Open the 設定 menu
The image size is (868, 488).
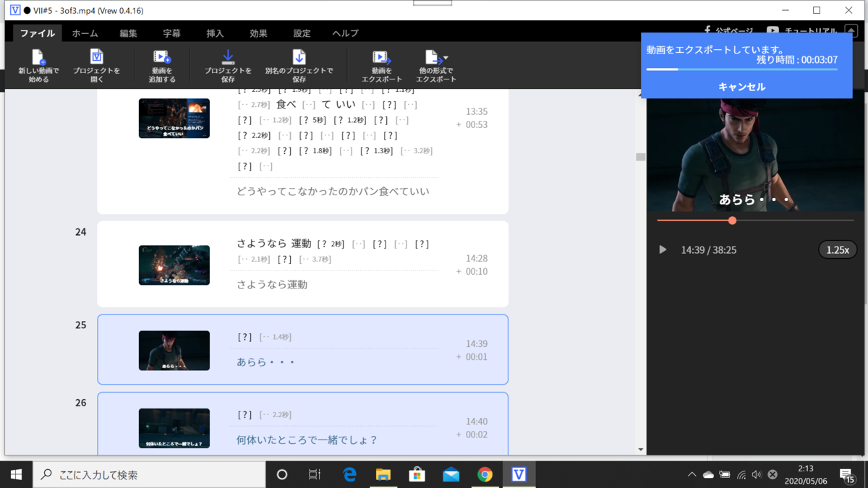[302, 33]
